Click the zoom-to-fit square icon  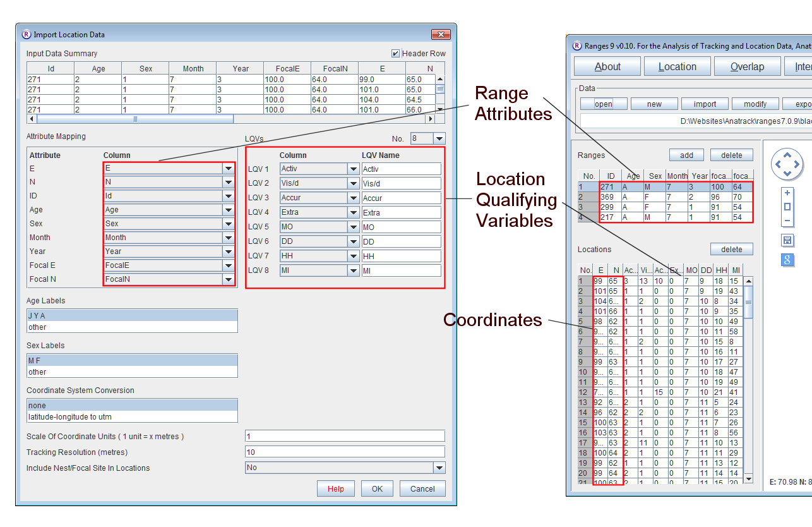787,207
